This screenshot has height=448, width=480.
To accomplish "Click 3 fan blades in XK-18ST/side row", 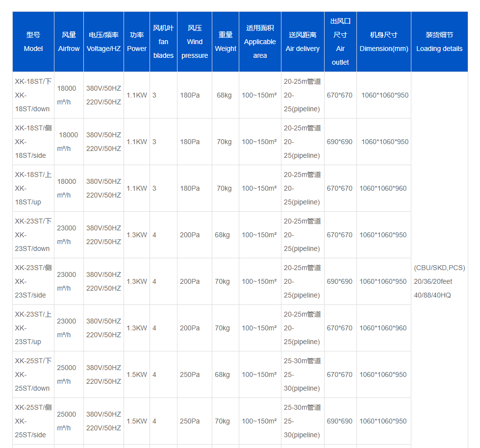I will click(154, 142).
